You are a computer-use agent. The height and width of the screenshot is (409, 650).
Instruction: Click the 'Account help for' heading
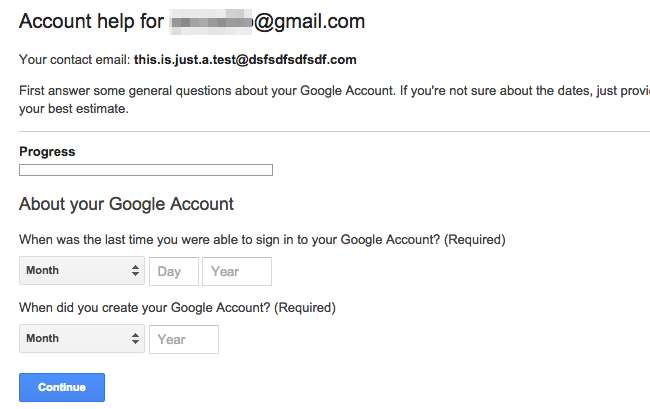(92, 21)
